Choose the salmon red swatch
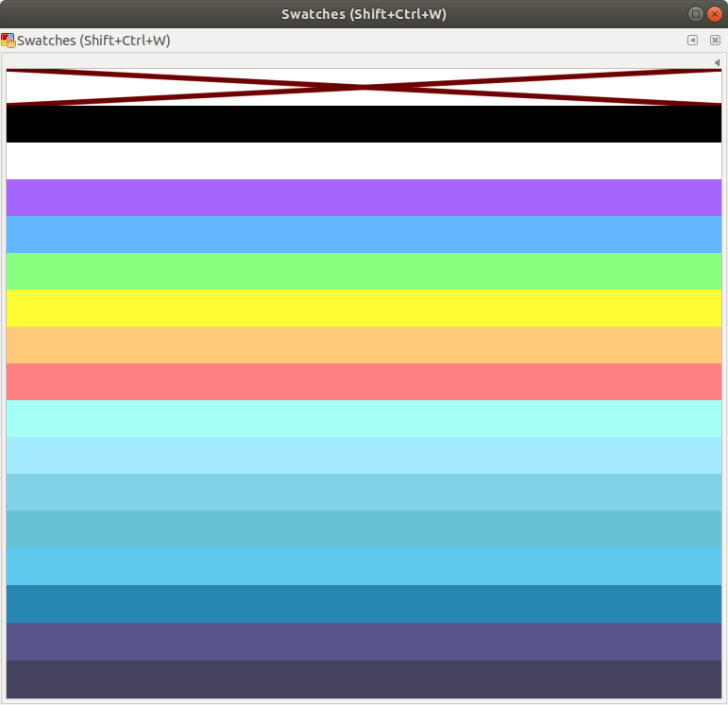This screenshot has width=728, height=705. click(x=364, y=381)
